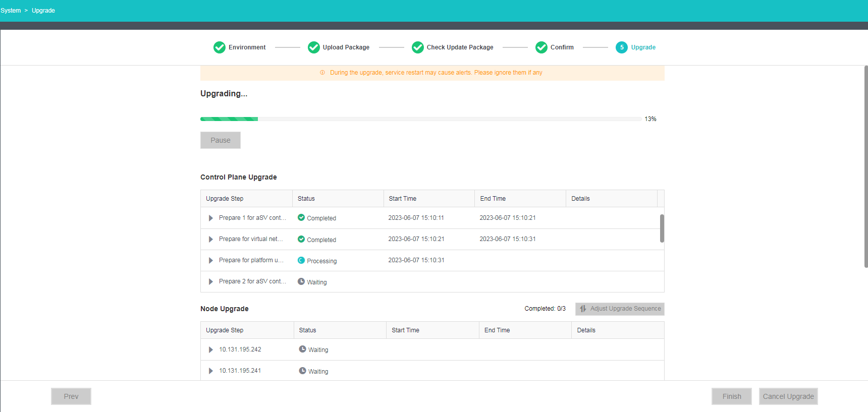This screenshot has height=412, width=868.
Task: Expand the 'Prepare 1 for aSV cont...' step
Action: tap(211, 218)
